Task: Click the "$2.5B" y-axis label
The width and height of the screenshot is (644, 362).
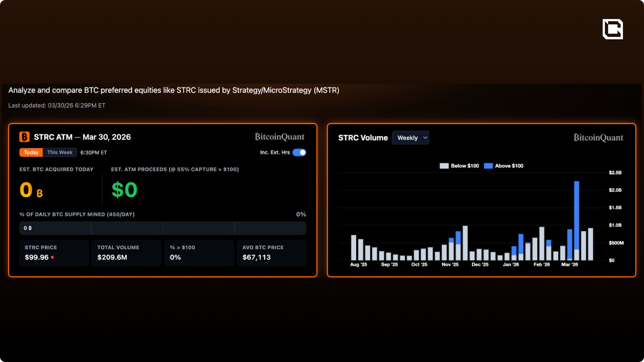Action: click(x=615, y=173)
